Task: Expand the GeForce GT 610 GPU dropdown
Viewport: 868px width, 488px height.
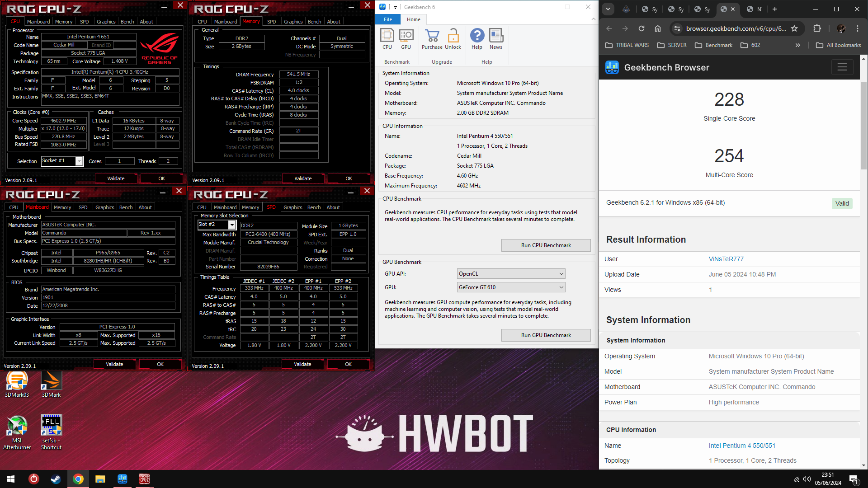Action: 511,287
